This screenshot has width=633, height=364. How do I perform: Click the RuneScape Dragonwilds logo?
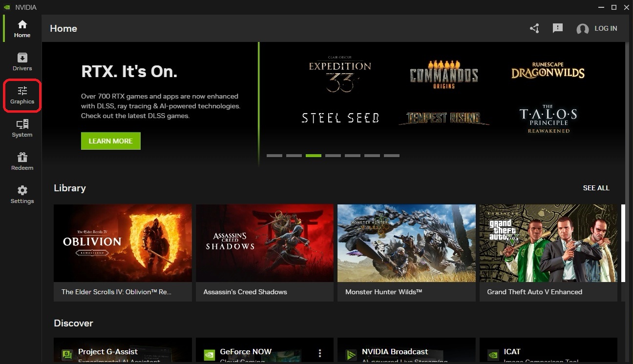point(548,71)
